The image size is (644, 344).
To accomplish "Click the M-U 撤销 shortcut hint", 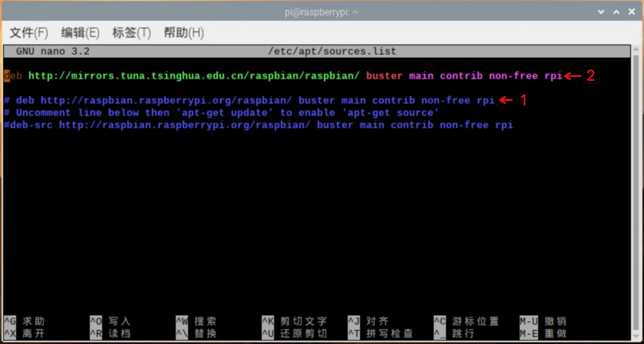I will tap(543, 321).
